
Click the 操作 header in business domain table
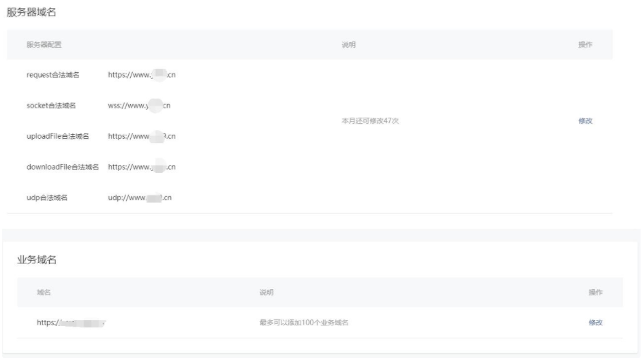tap(596, 292)
